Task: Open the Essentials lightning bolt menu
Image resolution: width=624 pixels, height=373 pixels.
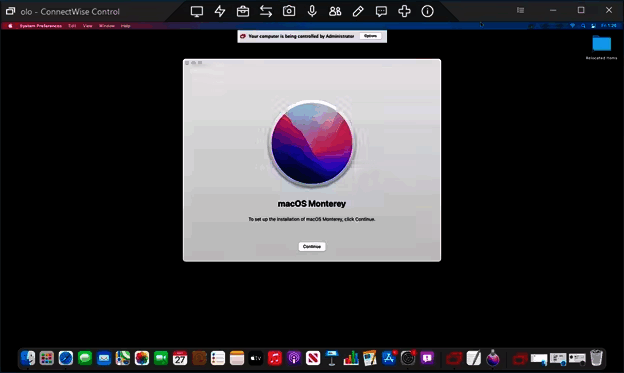Action: [220, 11]
